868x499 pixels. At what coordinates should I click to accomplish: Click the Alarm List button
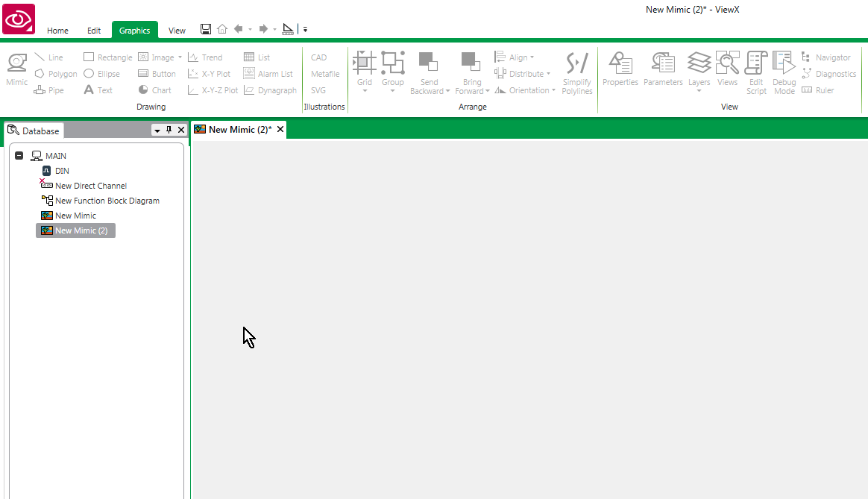[x=268, y=74]
